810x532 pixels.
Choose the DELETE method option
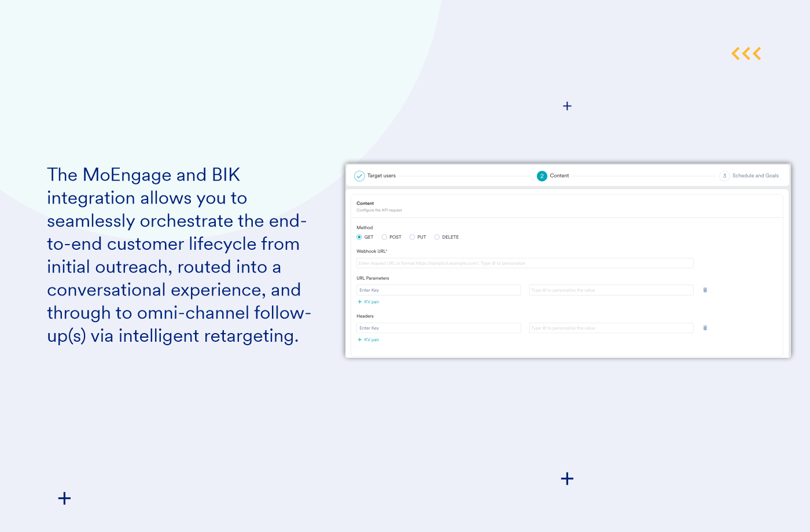tap(437, 237)
